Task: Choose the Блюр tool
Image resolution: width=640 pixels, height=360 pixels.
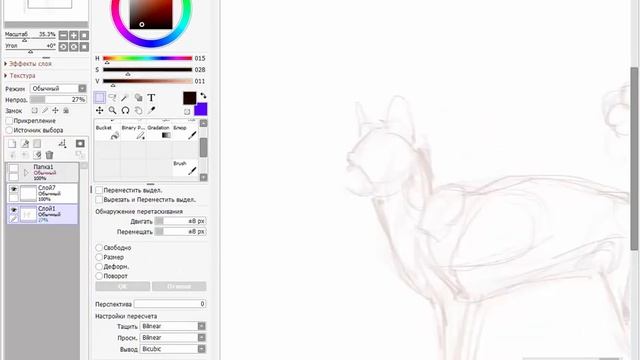Action: 185,132
